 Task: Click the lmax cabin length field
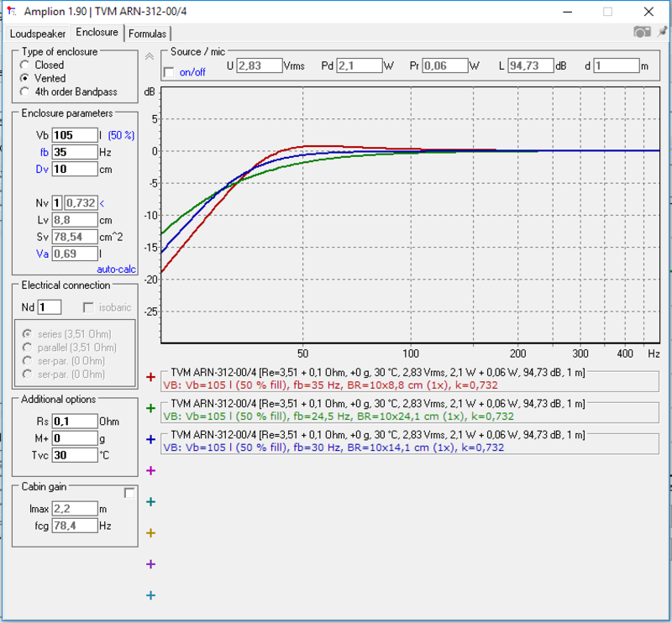pos(75,509)
